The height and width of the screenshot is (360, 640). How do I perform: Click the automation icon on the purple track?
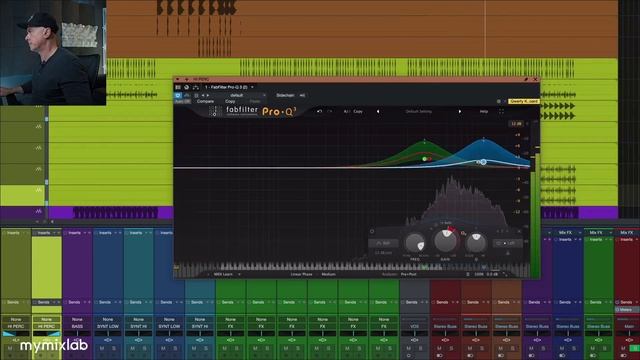[x=38, y=211]
